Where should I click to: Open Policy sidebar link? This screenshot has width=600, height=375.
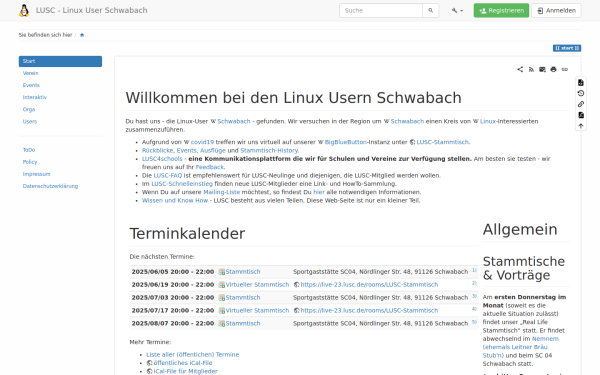point(30,162)
